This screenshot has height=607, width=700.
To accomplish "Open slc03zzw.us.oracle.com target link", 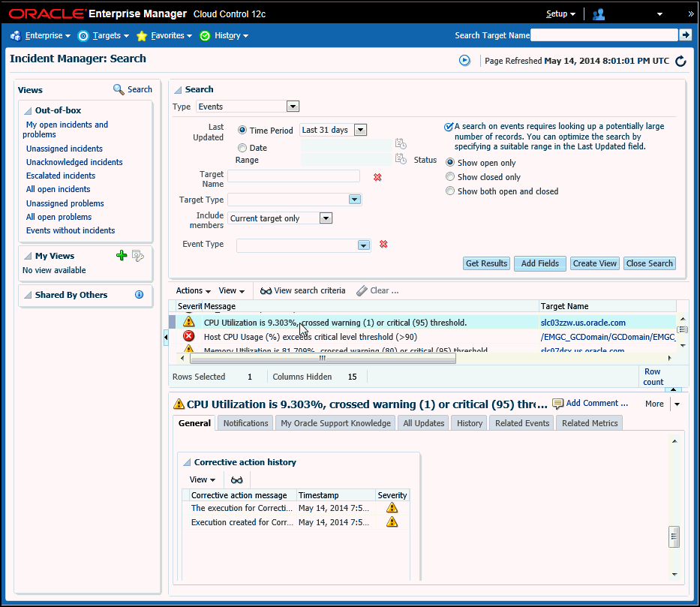I will [x=583, y=323].
